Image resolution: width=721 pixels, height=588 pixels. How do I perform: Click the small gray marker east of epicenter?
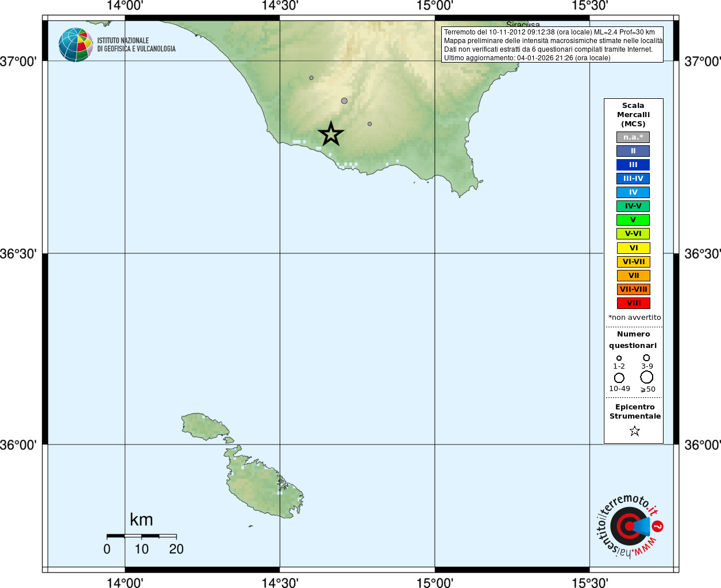tap(369, 124)
